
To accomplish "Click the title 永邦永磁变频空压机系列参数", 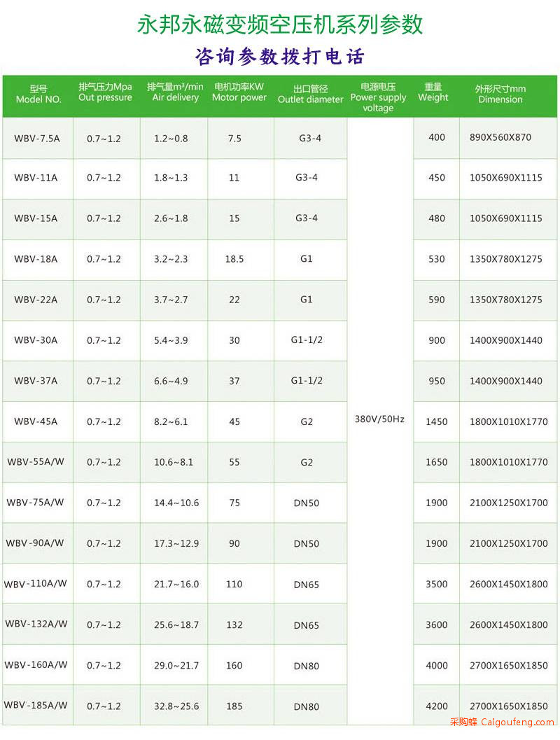I will [x=280, y=25].
